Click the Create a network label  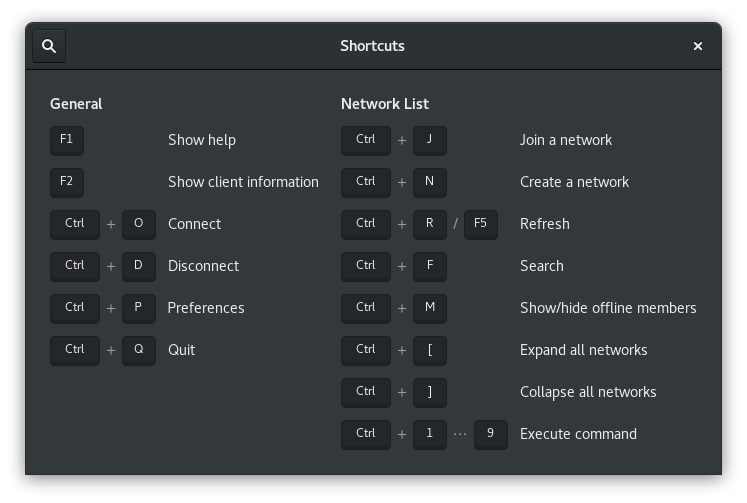tap(574, 182)
